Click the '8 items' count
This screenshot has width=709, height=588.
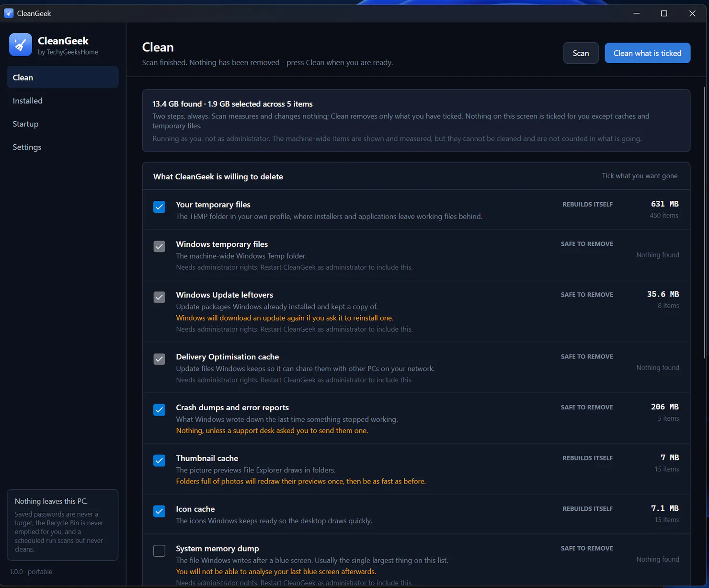pyautogui.click(x=668, y=305)
